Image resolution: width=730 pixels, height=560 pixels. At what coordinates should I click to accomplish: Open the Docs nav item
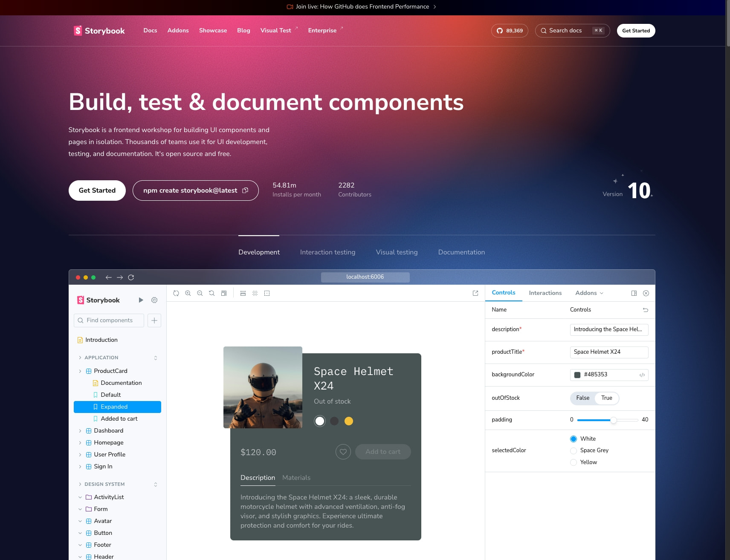tap(150, 31)
